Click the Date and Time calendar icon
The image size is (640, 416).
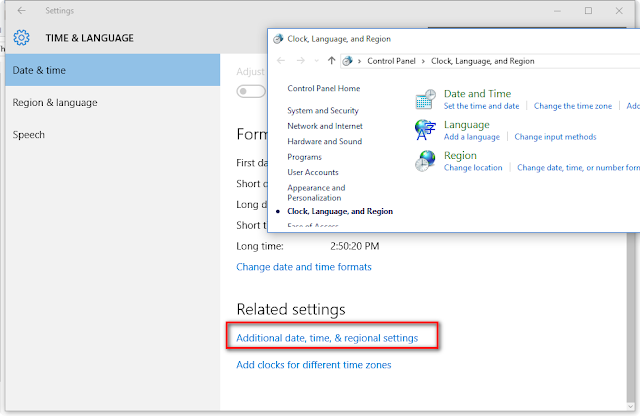(427, 99)
